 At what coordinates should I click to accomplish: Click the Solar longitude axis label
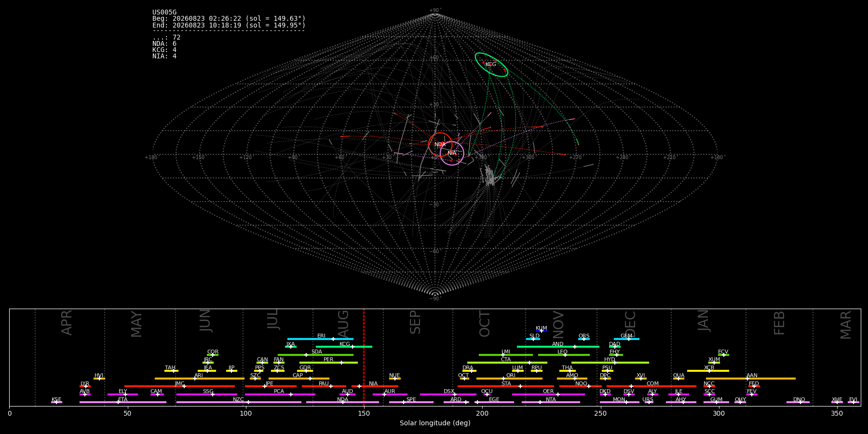(435, 423)
